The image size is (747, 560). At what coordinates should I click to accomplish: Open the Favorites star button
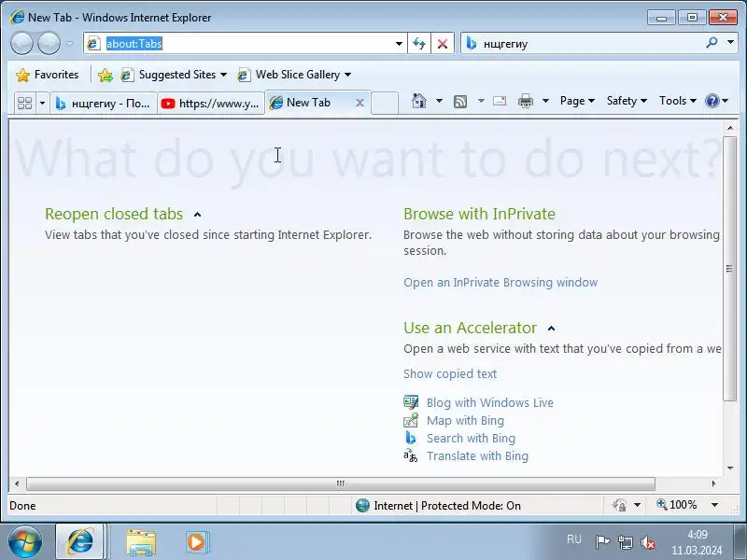(x=47, y=75)
